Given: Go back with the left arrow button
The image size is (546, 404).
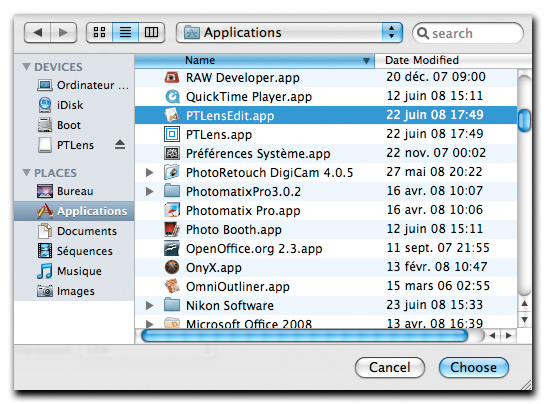Looking at the screenshot, I should [x=38, y=33].
